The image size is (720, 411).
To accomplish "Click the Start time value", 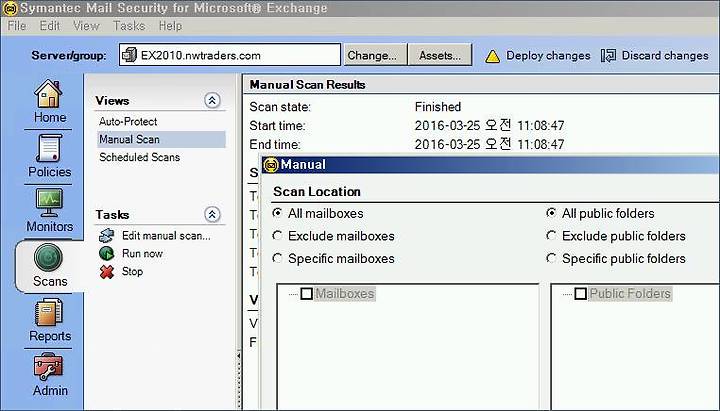I will (489, 125).
